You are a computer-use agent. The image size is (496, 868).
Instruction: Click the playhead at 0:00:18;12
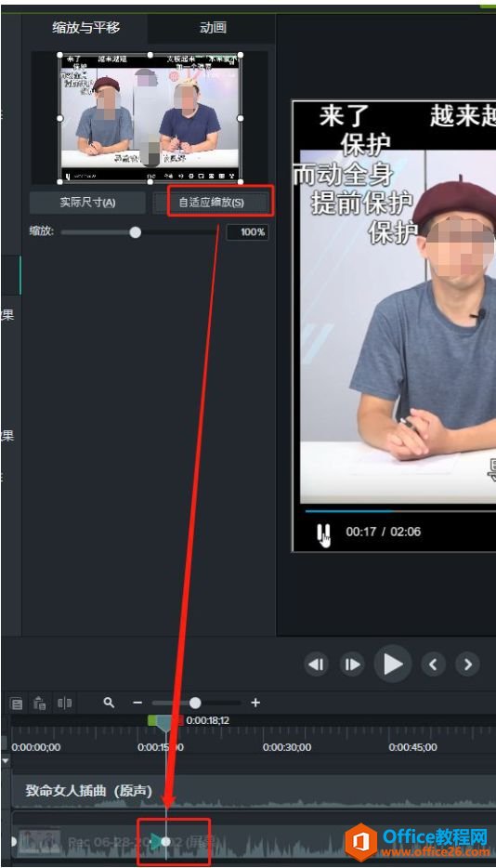click(x=164, y=723)
